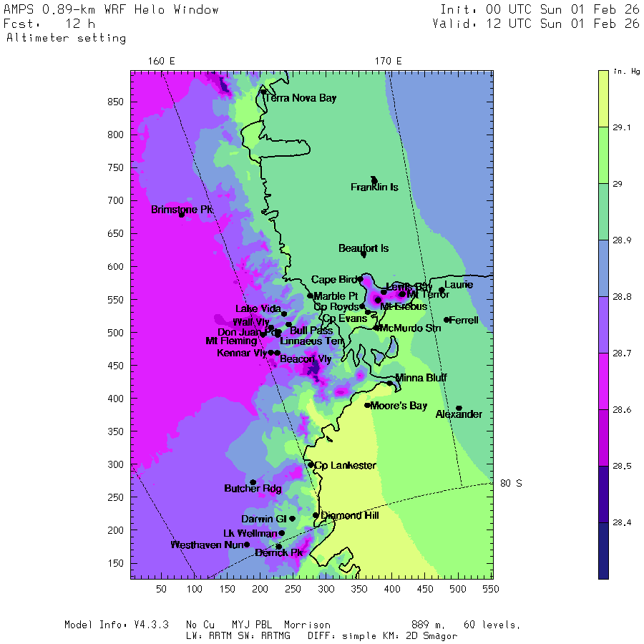Viewport: 644px width, 644px height.
Task: Click the Alexander station label
Action: tap(459, 414)
